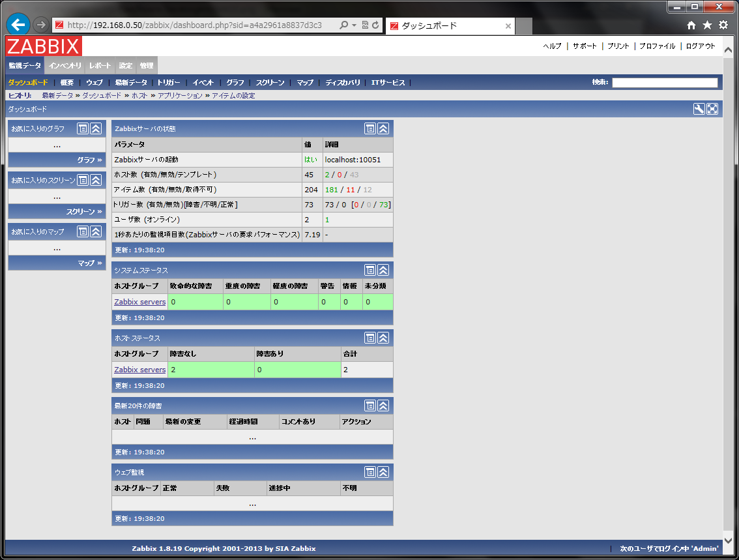Open the マップ submenu item

pyautogui.click(x=305, y=83)
